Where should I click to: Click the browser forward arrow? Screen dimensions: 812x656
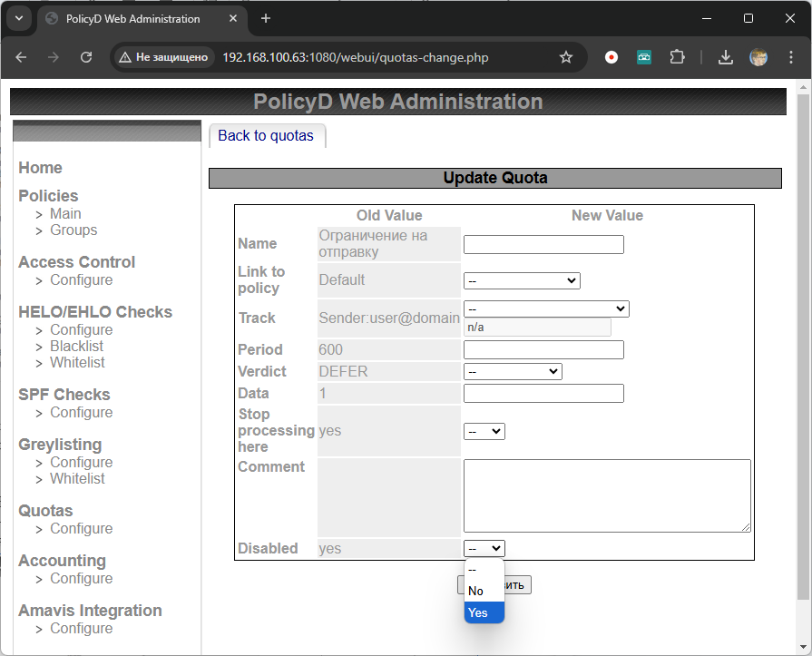coord(54,57)
